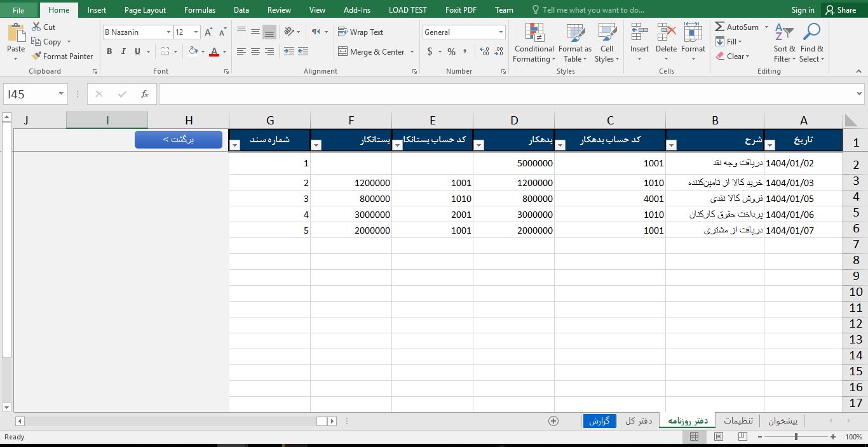Click the Font Color red A icon
868x447 pixels.
(x=214, y=51)
